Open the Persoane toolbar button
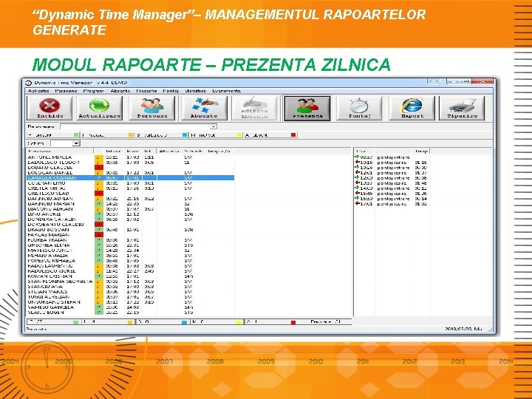 click(x=152, y=108)
